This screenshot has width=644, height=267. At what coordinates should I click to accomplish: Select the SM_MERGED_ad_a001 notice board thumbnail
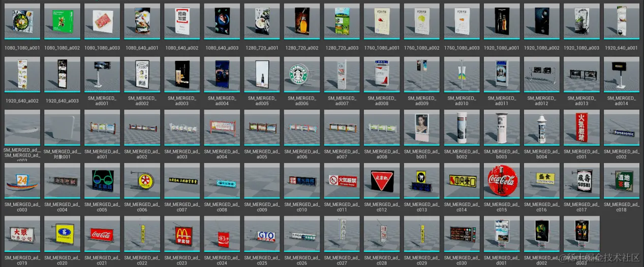(x=102, y=127)
